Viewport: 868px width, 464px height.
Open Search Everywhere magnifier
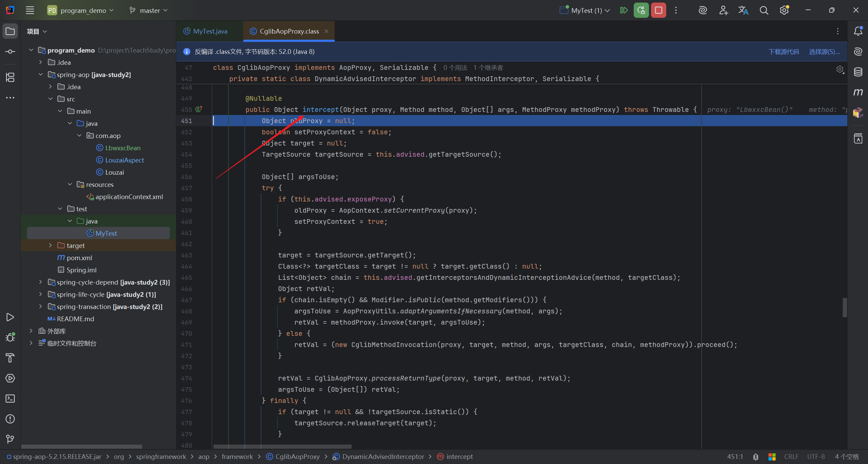[764, 10]
